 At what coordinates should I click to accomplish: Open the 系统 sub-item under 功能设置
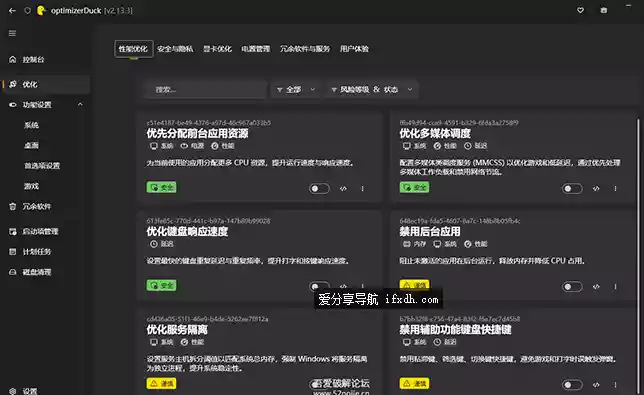click(x=31, y=125)
